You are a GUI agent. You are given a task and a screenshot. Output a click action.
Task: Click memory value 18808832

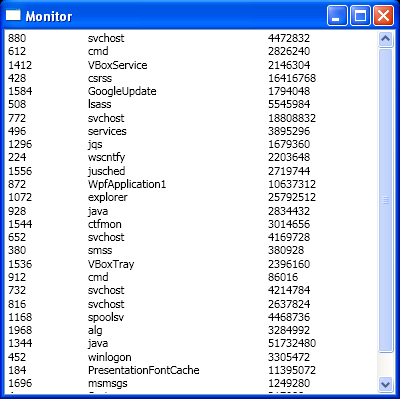[x=292, y=118]
